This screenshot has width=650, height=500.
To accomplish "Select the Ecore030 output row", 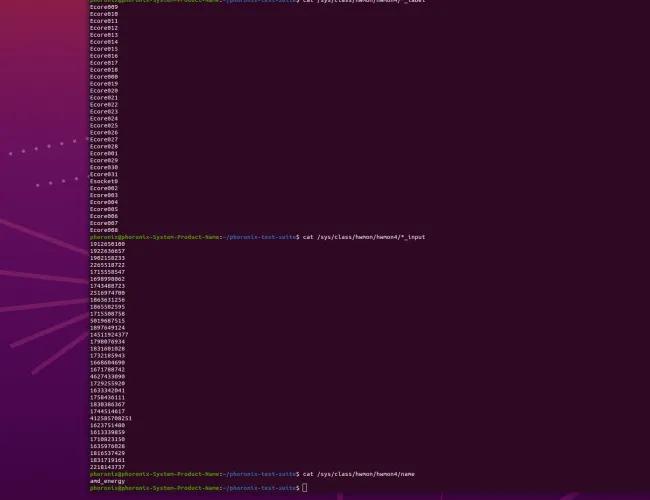I will (104, 167).
